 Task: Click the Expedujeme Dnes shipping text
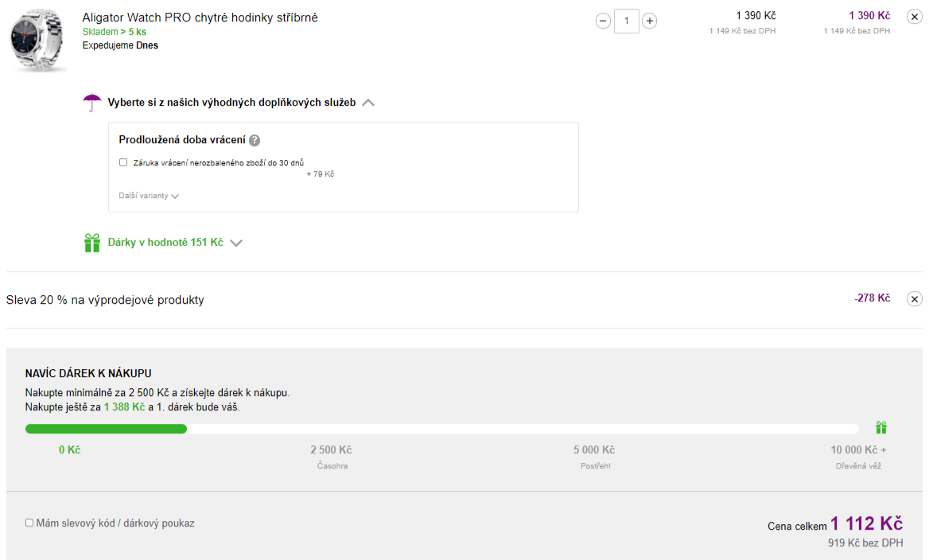(120, 45)
